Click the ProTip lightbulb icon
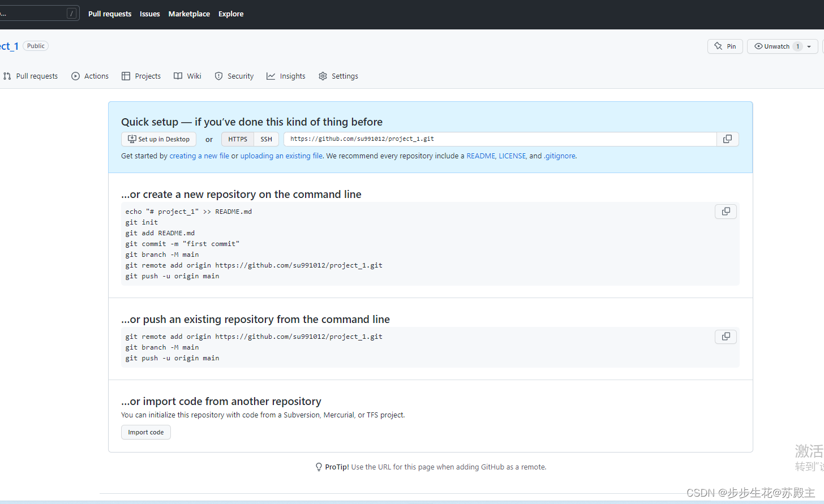824x504 pixels. pos(319,467)
